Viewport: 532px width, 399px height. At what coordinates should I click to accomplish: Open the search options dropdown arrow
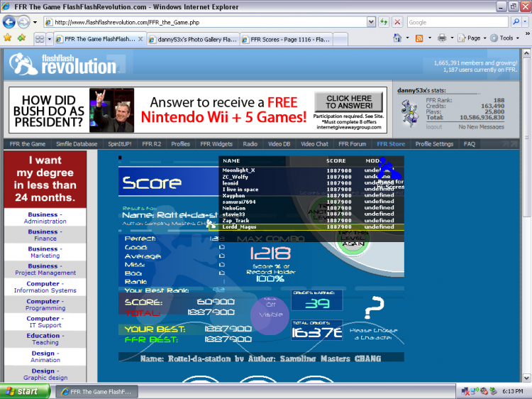click(525, 22)
